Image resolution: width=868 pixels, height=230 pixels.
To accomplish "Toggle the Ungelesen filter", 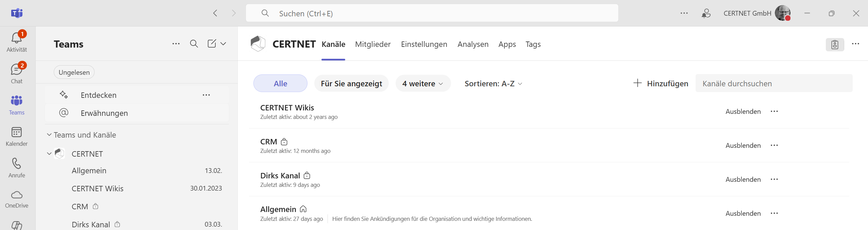I will click(74, 72).
